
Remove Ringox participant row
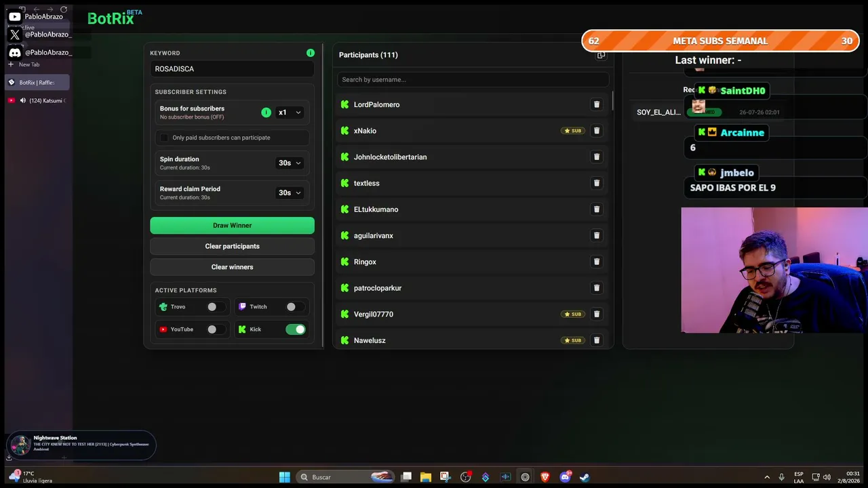[597, 262]
